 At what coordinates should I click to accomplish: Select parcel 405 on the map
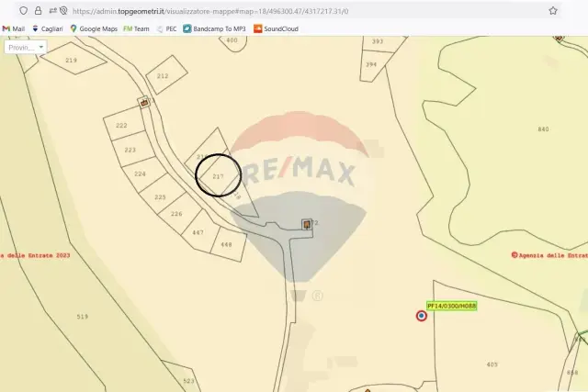coord(492,364)
